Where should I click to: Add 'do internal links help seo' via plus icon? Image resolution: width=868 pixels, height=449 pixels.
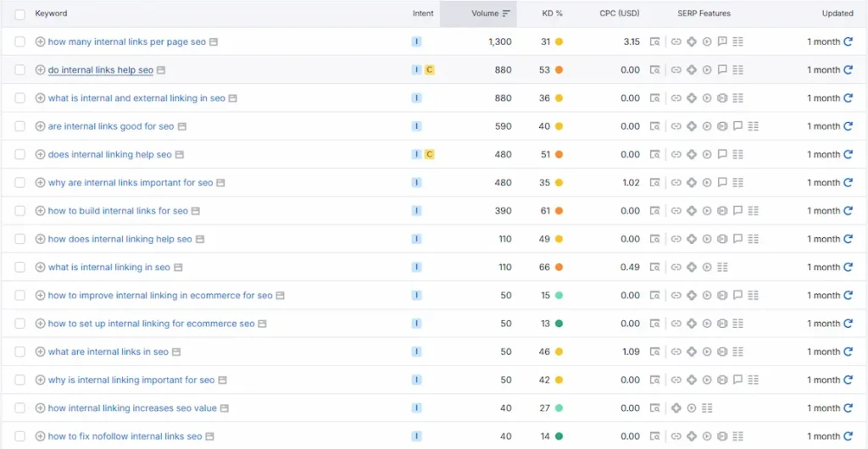[40, 69]
